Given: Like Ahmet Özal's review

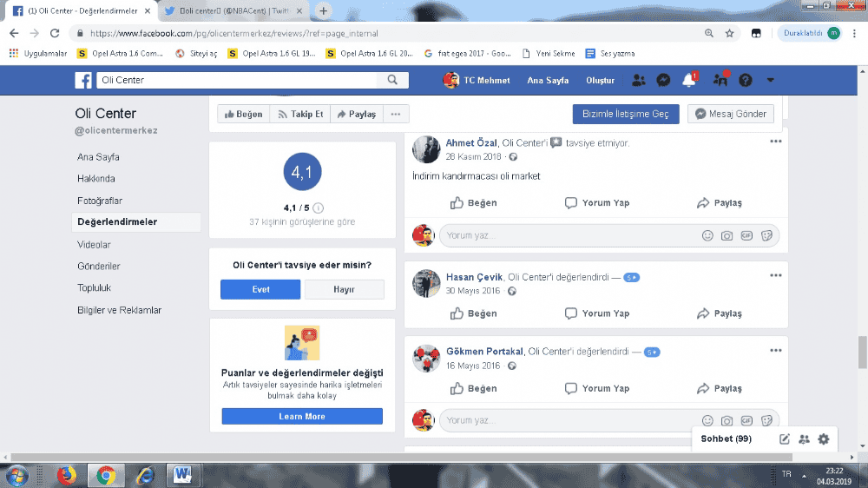Looking at the screenshot, I should (473, 202).
